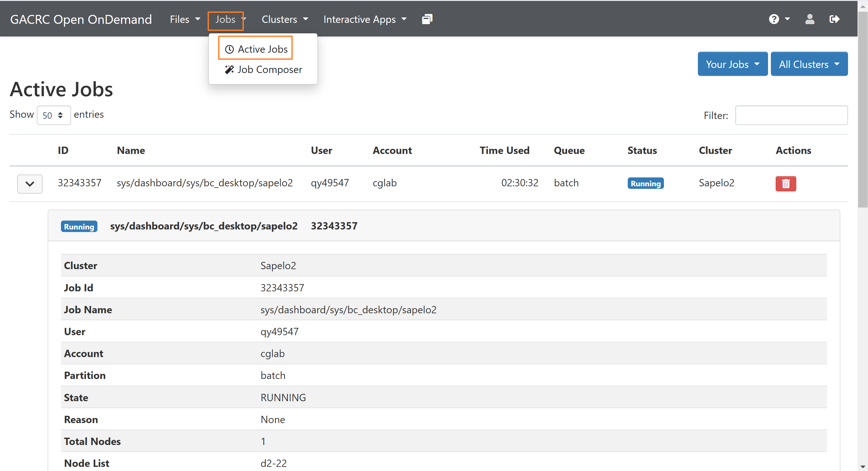The image size is (868, 471).
Task: Open the Interactive Apps menu
Action: [x=365, y=19]
